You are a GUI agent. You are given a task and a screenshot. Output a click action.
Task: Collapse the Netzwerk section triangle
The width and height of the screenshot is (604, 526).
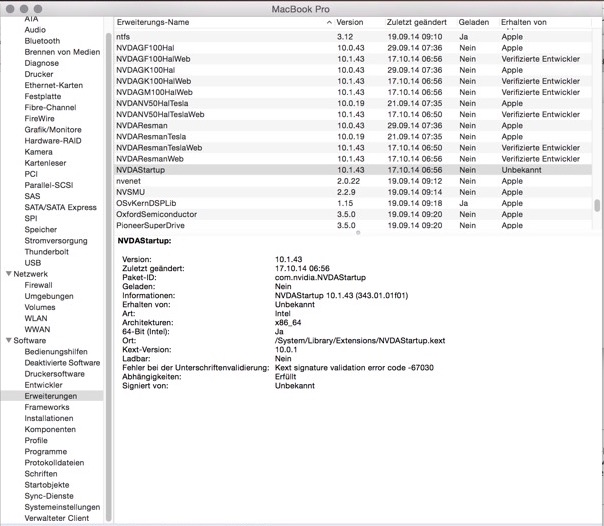[8, 274]
